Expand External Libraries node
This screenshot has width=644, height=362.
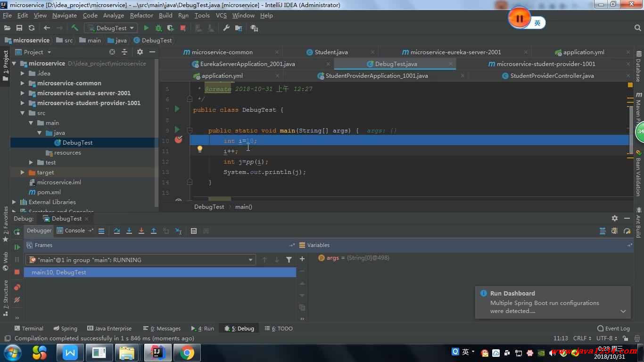pyautogui.click(x=14, y=202)
